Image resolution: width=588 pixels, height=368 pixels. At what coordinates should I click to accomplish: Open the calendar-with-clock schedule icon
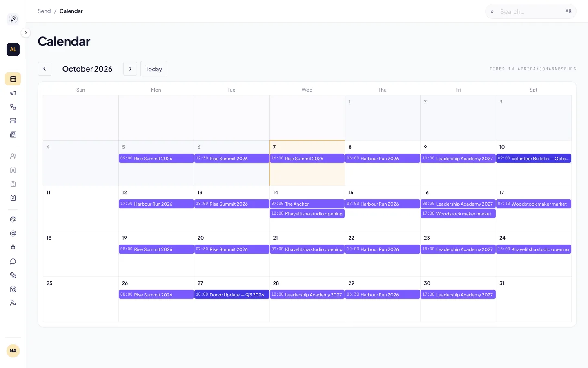pyautogui.click(x=13, y=289)
